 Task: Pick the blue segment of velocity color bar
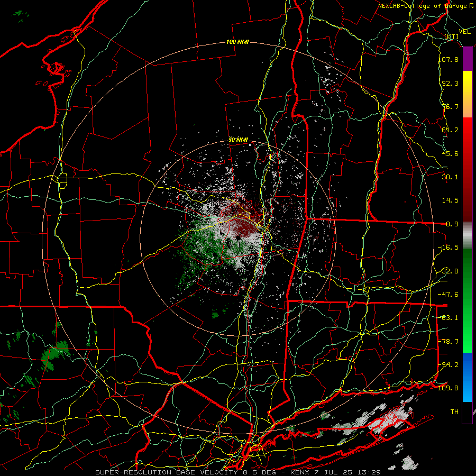point(467,377)
